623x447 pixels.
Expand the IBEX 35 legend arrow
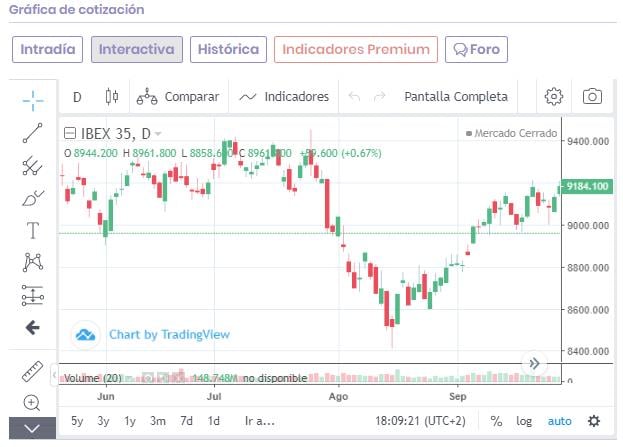point(158,134)
